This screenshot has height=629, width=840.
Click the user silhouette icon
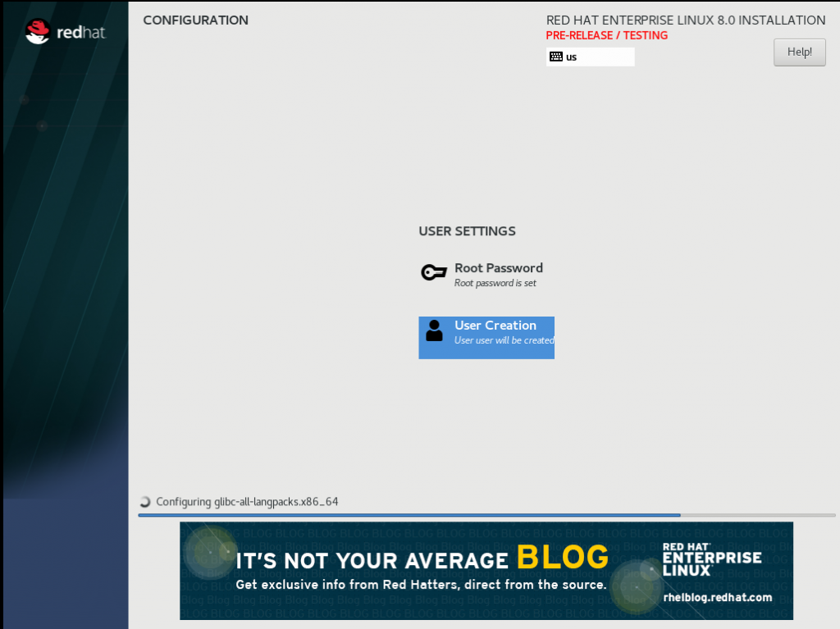(434, 330)
